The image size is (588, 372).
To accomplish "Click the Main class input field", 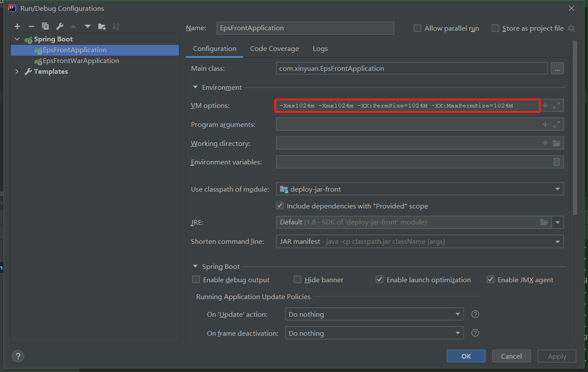I will pos(412,68).
